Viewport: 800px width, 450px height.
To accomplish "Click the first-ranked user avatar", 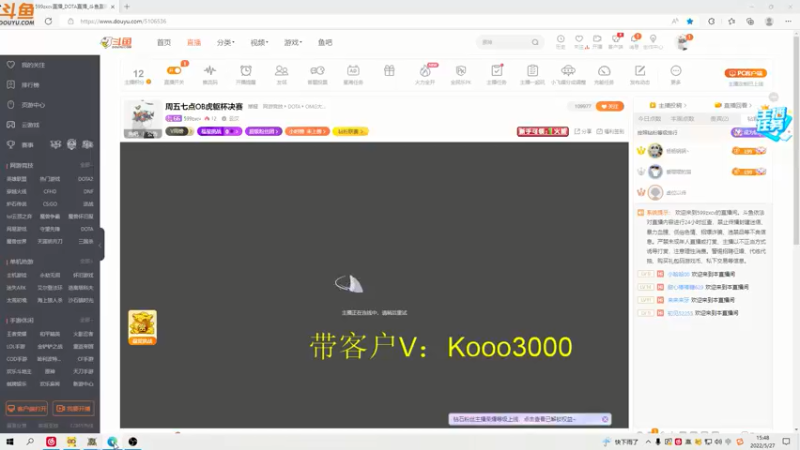I will pos(655,151).
